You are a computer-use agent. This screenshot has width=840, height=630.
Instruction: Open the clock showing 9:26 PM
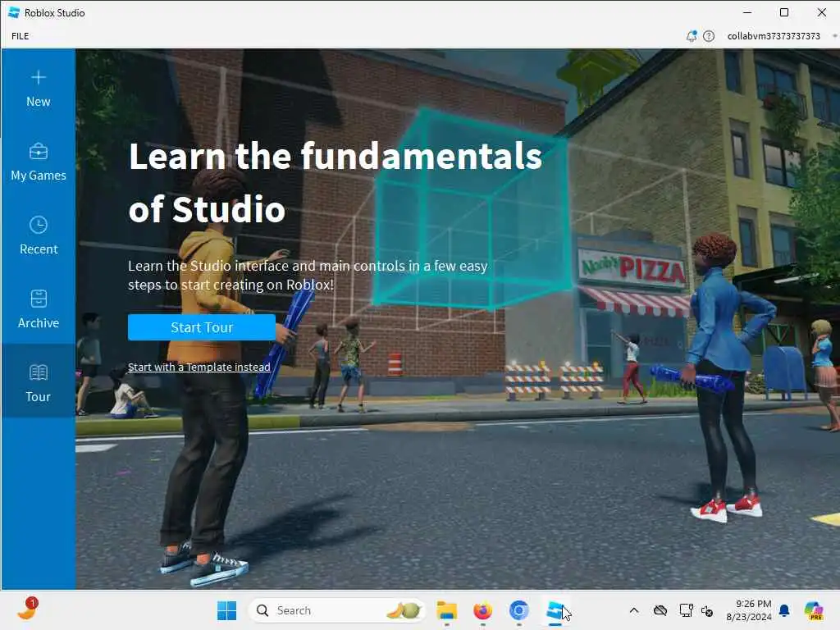tap(749, 610)
